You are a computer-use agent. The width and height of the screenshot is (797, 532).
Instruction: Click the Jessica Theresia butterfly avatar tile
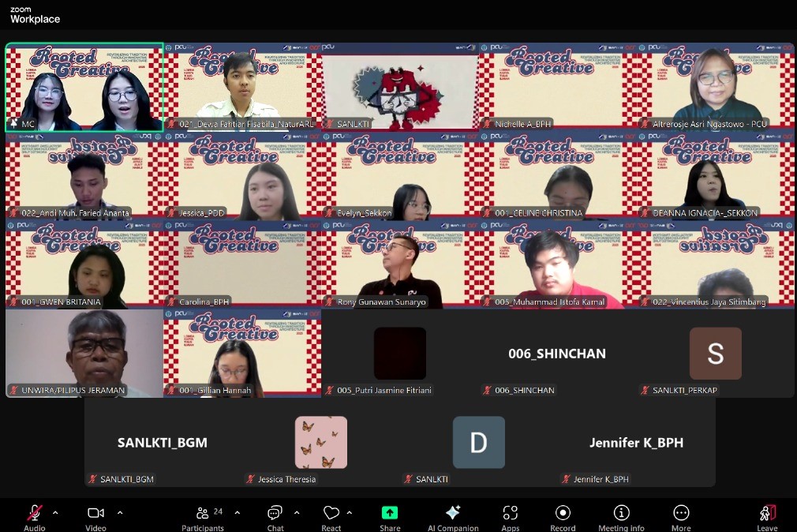[321, 443]
